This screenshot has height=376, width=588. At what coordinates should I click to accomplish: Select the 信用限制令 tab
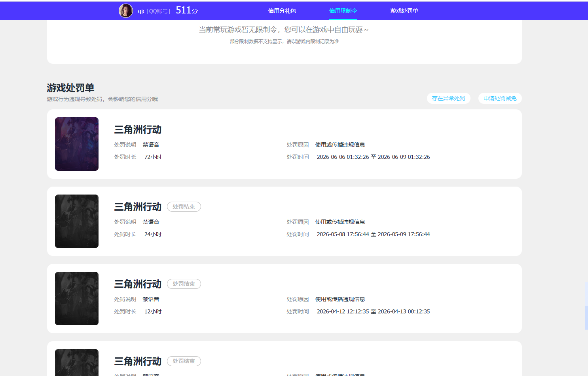[x=343, y=11]
